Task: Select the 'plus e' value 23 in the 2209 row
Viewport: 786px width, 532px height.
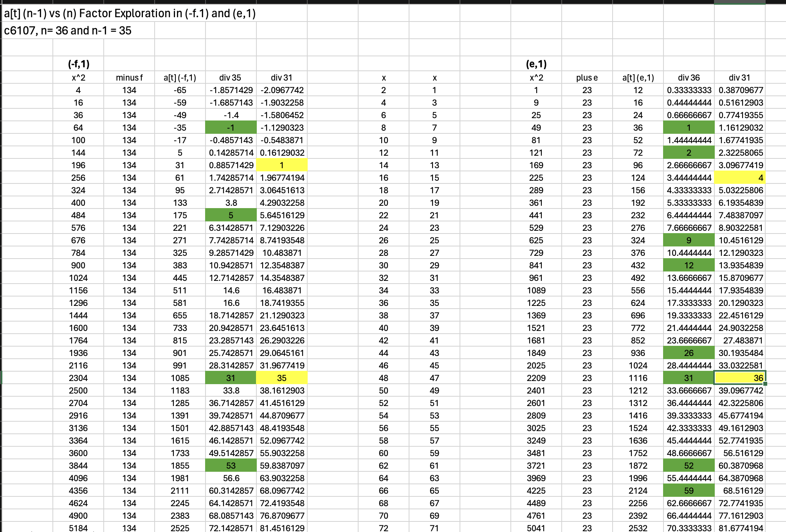Action: tap(587, 378)
